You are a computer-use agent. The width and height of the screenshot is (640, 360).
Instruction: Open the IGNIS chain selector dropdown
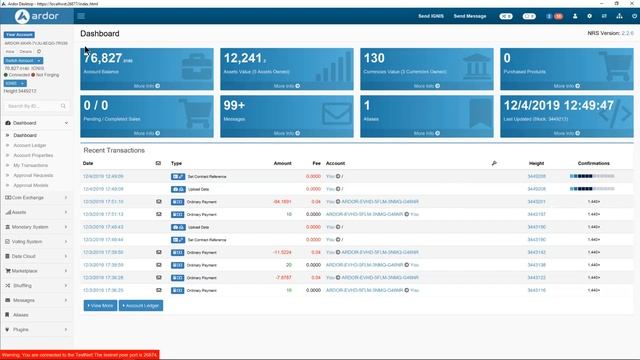click(15, 83)
